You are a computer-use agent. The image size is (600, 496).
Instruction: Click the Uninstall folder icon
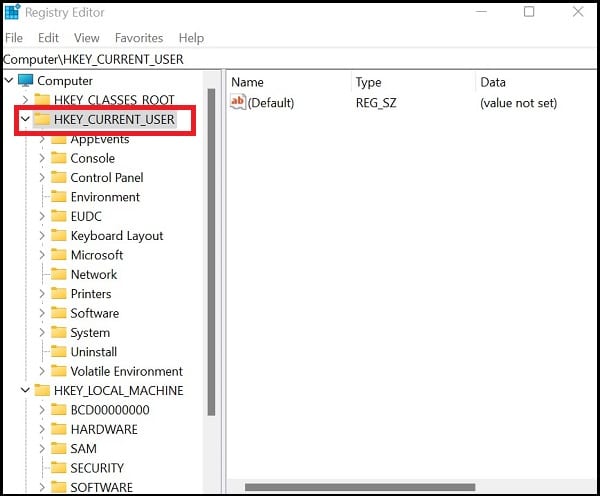pos(59,351)
